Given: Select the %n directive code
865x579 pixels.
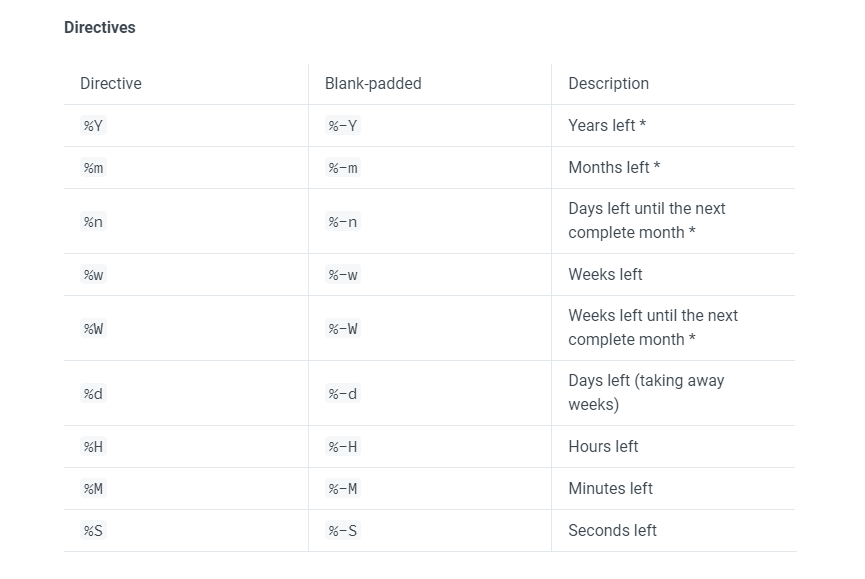Looking at the screenshot, I should [x=93, y=222].
